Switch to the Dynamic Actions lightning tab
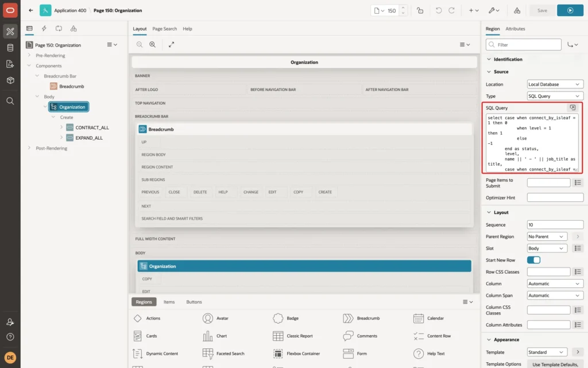Viewport: 588px width, 368px height. pyautogui.click(x=44, y=29)
